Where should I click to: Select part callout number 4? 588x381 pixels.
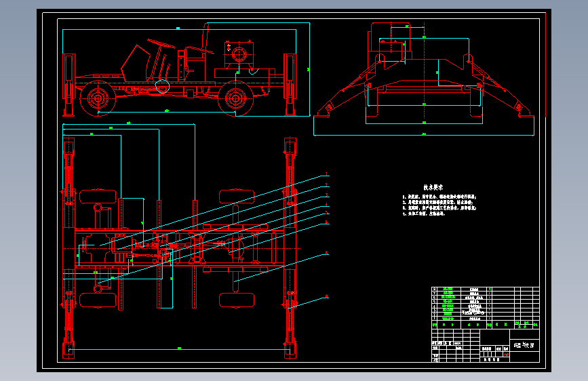click(327, 205)
